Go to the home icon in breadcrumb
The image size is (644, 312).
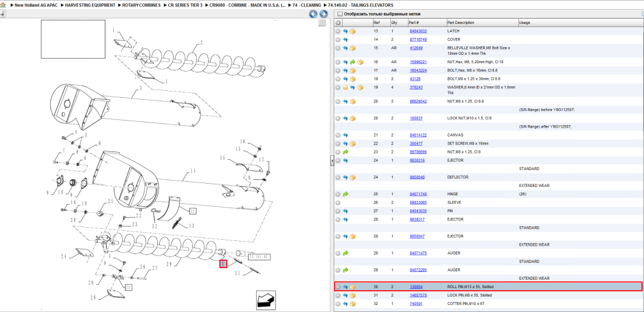click(x=3, y=5)
